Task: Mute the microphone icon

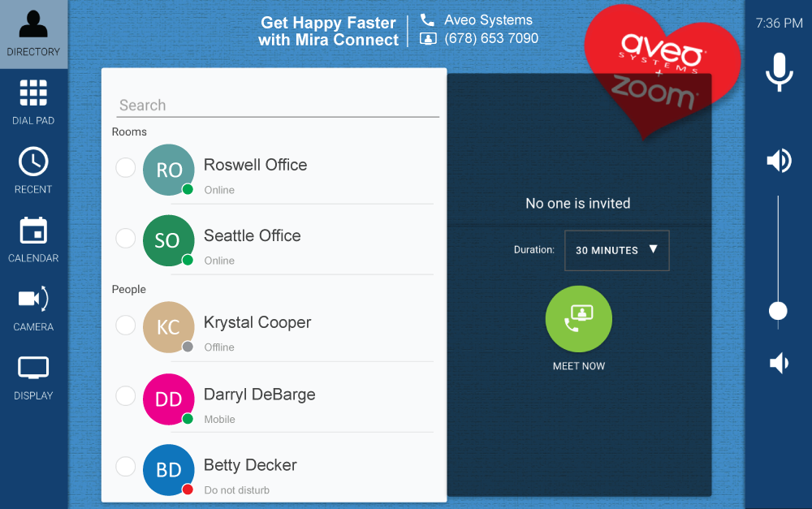Action: click(x=779, y=72)
